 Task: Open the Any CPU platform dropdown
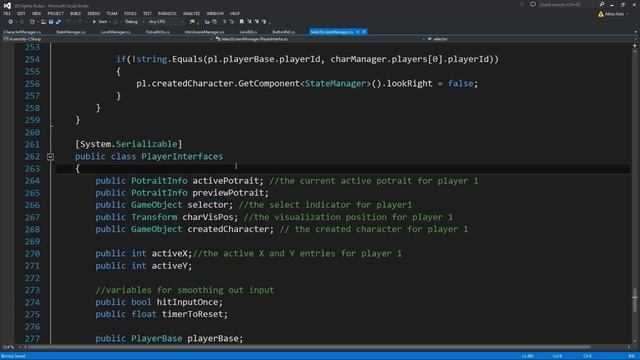coord(165,22)
